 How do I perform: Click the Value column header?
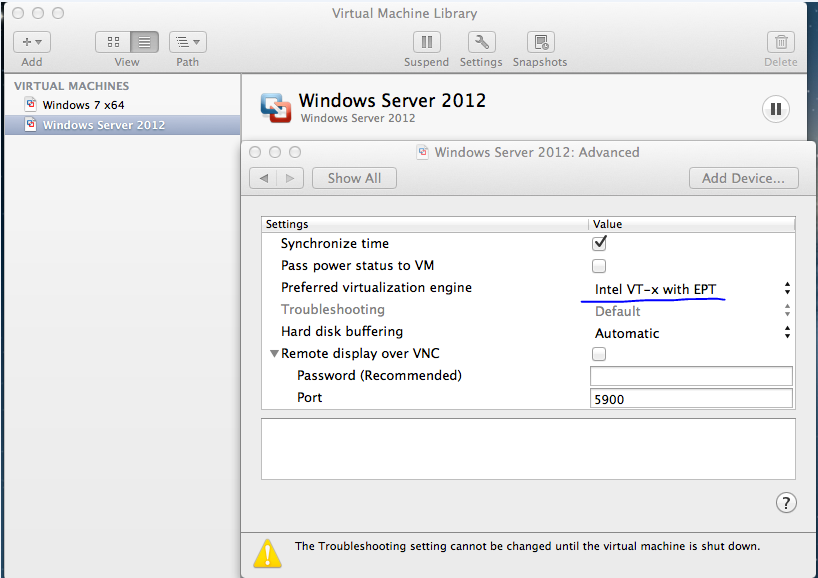[692, 224]
